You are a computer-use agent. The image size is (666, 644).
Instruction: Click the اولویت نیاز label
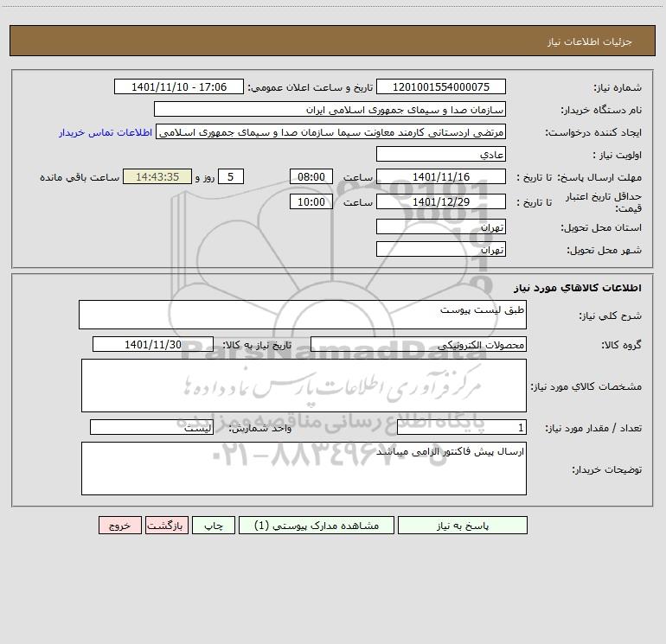(618, 156)
